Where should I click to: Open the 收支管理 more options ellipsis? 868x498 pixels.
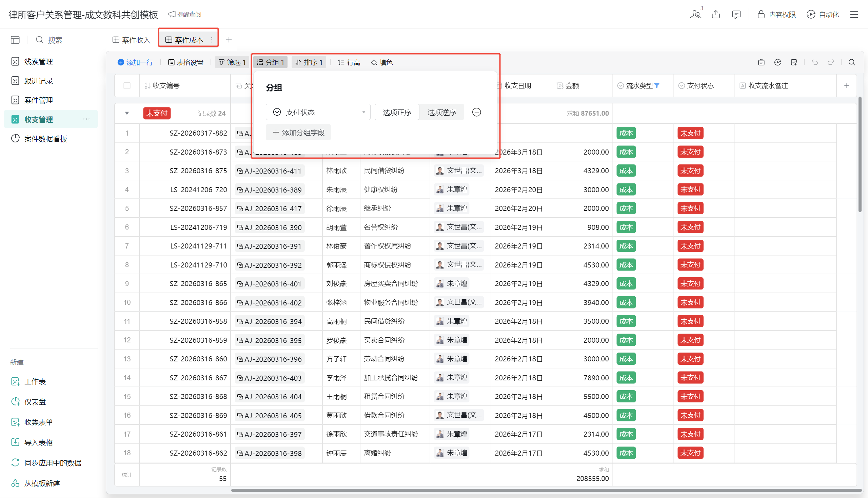coord(86,119)
